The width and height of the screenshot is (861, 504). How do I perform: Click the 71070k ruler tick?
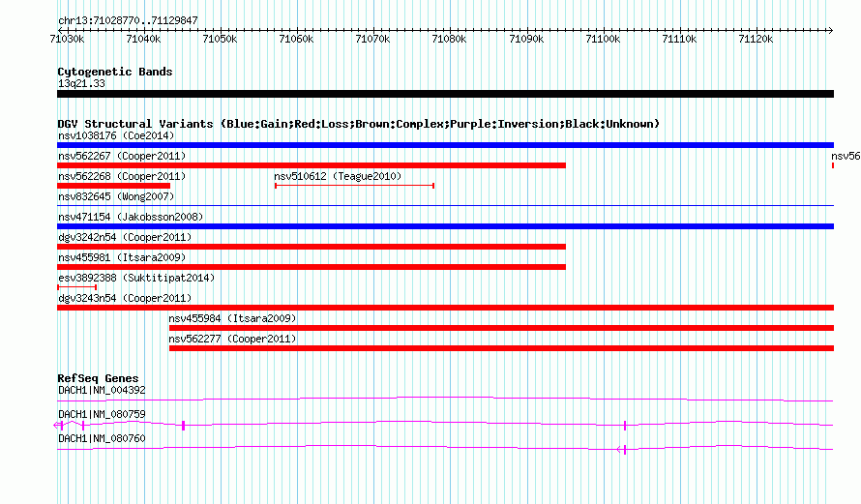click(373, 39)
